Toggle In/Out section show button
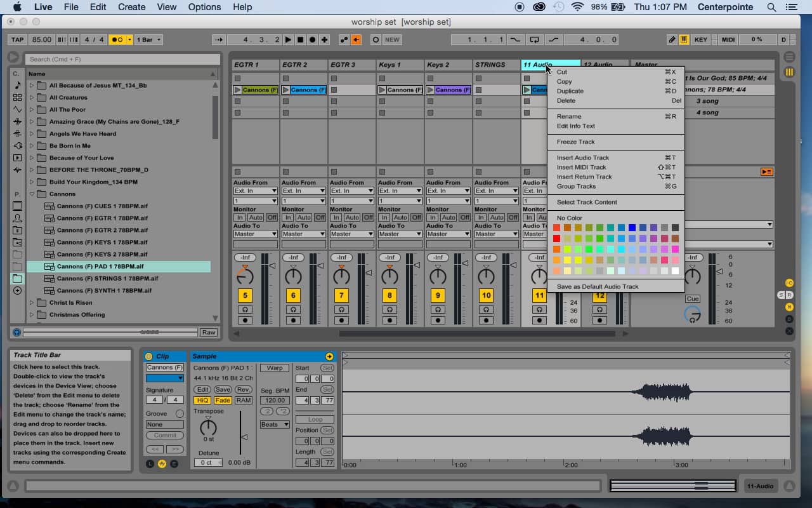 pos(789,283)
